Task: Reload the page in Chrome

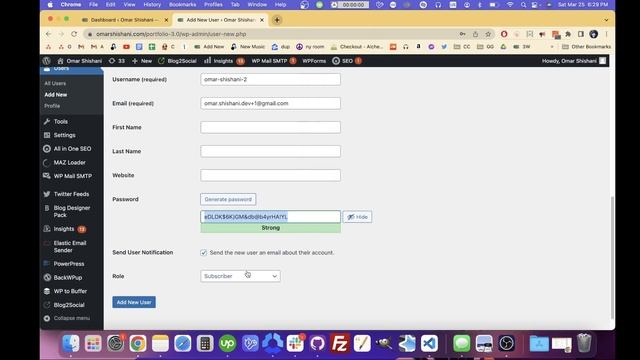Action: [74, 34]
